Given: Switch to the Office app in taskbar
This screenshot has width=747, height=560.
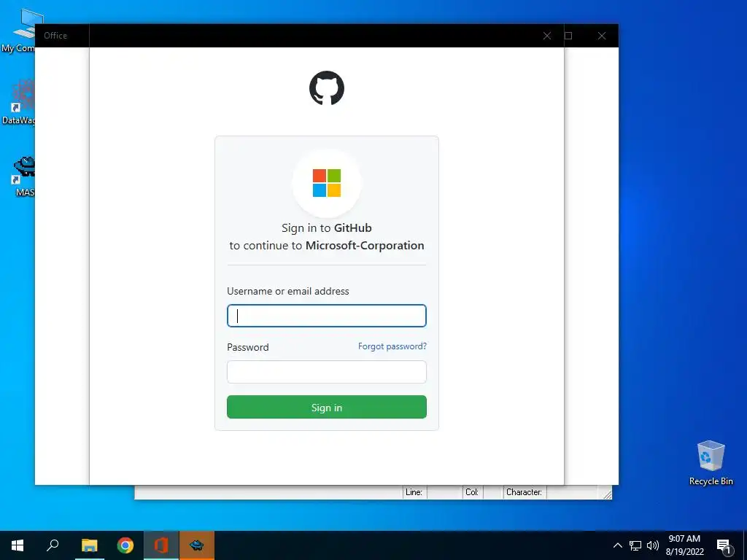Looking at the screenshot, I should [161, 545].
